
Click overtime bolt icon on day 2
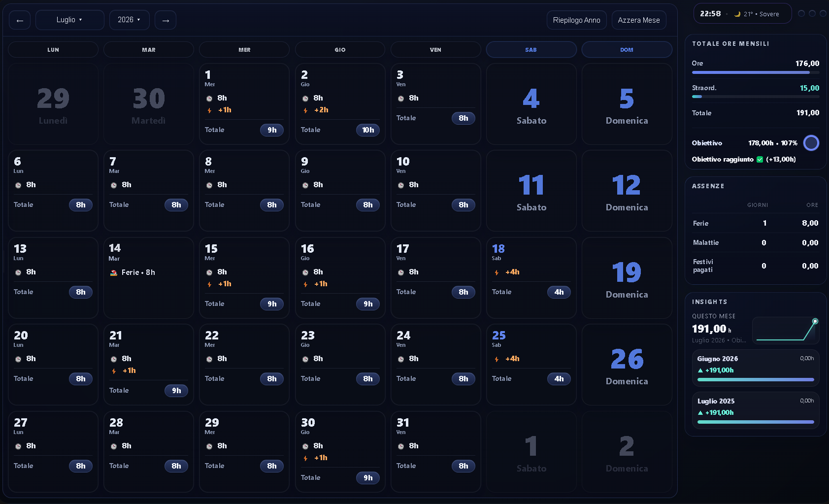[x=305, y=110]
